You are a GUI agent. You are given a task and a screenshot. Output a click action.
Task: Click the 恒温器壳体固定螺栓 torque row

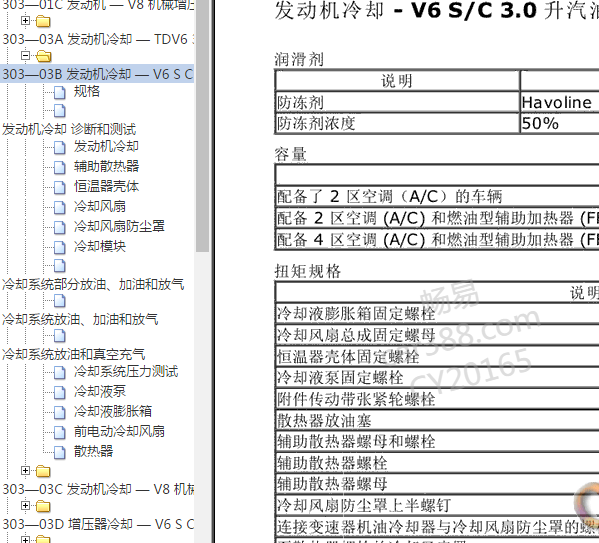point(437,357)
